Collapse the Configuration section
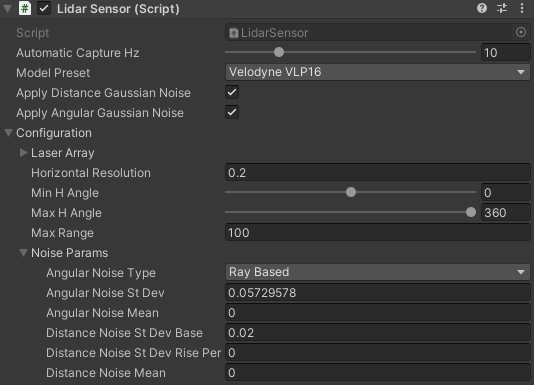534x385 pixels. point(9,133)
